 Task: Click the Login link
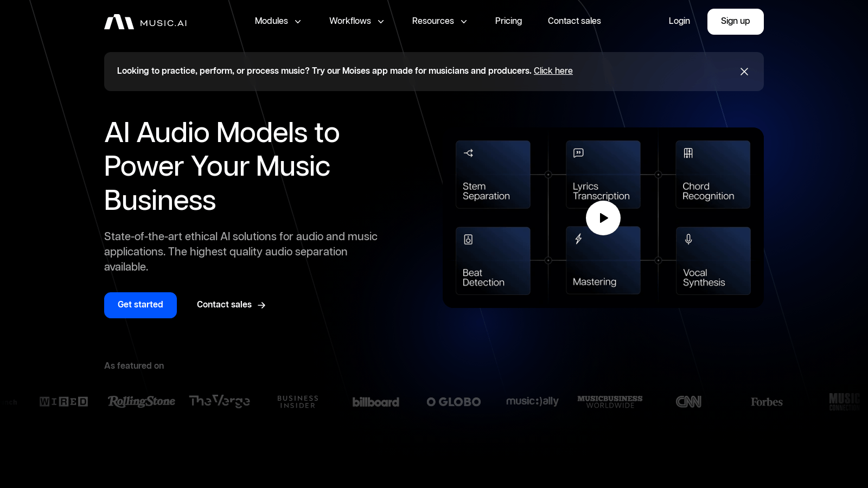(x=679, y=21)
